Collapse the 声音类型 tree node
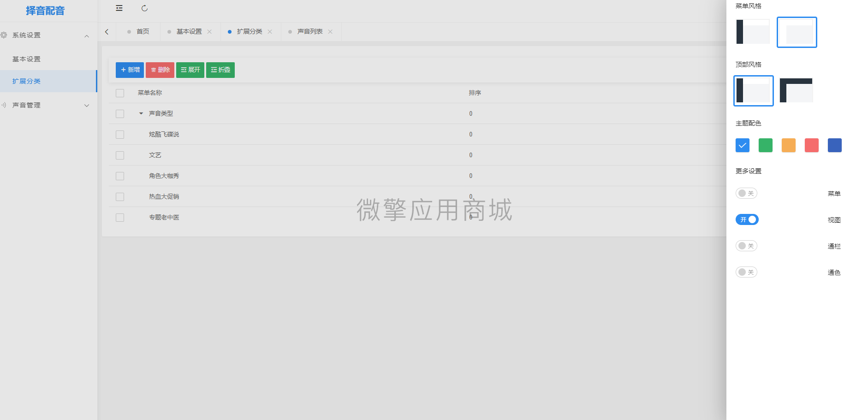Image resolution: width=868 pixels, height=420 pixels. 141,113
